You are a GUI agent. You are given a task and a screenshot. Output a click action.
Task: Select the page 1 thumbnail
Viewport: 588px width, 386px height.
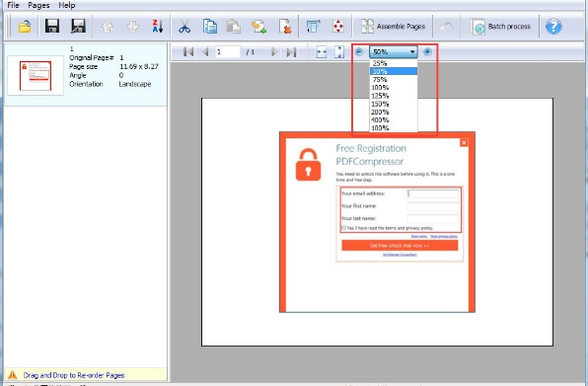pos(36,75)
